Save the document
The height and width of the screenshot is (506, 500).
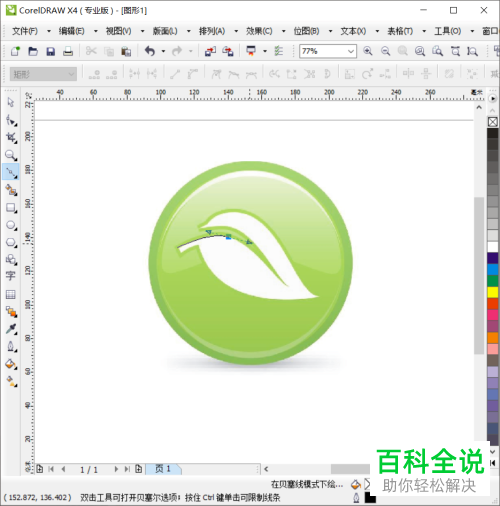pos(50,51)
